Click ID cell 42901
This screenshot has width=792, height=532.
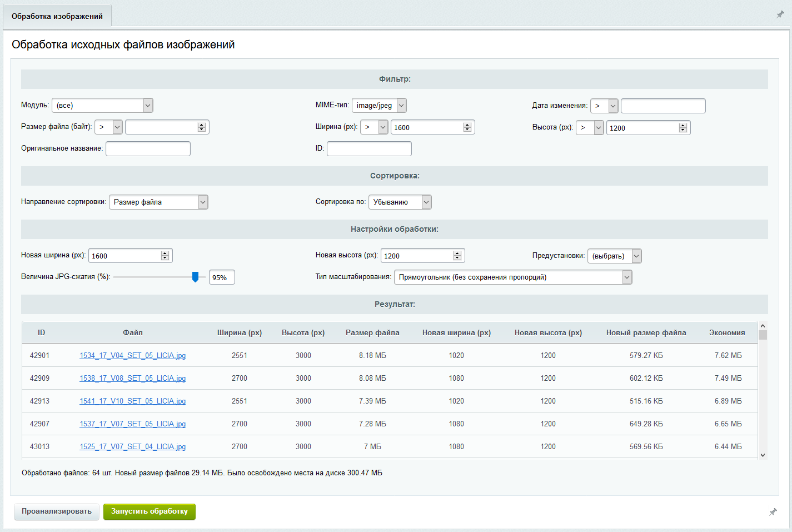point(39,355)
